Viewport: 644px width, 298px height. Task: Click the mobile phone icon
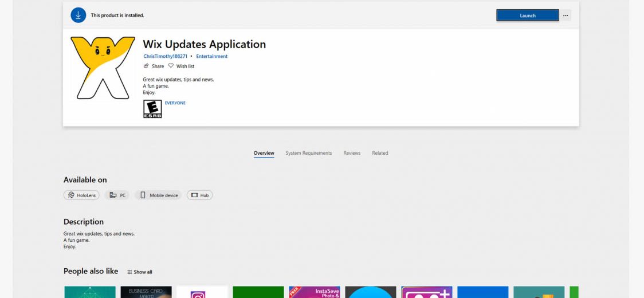[x=143, y=195]
